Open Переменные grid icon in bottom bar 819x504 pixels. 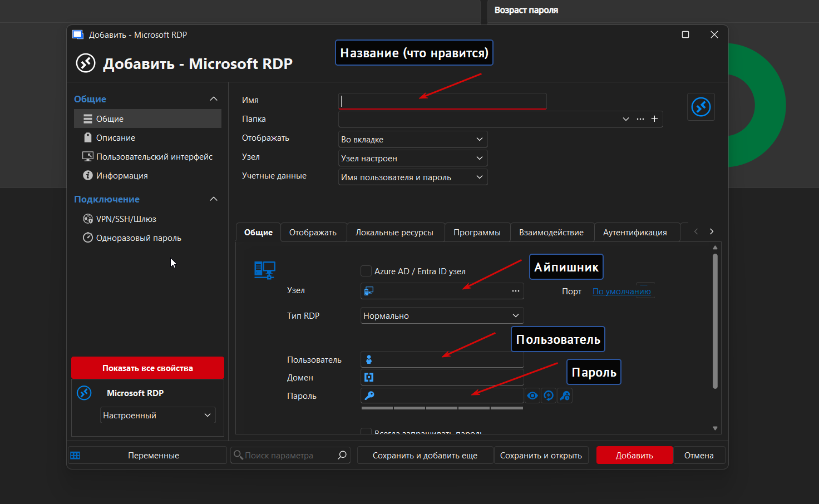76,456
